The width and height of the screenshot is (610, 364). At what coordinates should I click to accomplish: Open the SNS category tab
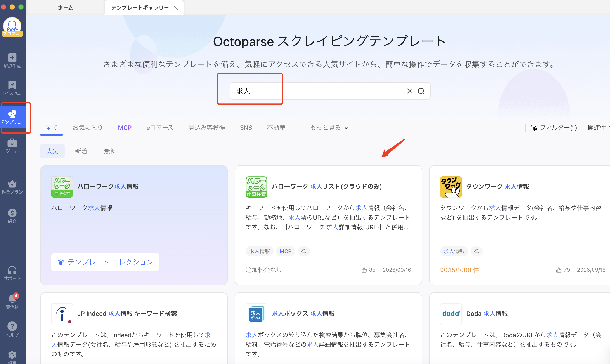coord(246,127)
